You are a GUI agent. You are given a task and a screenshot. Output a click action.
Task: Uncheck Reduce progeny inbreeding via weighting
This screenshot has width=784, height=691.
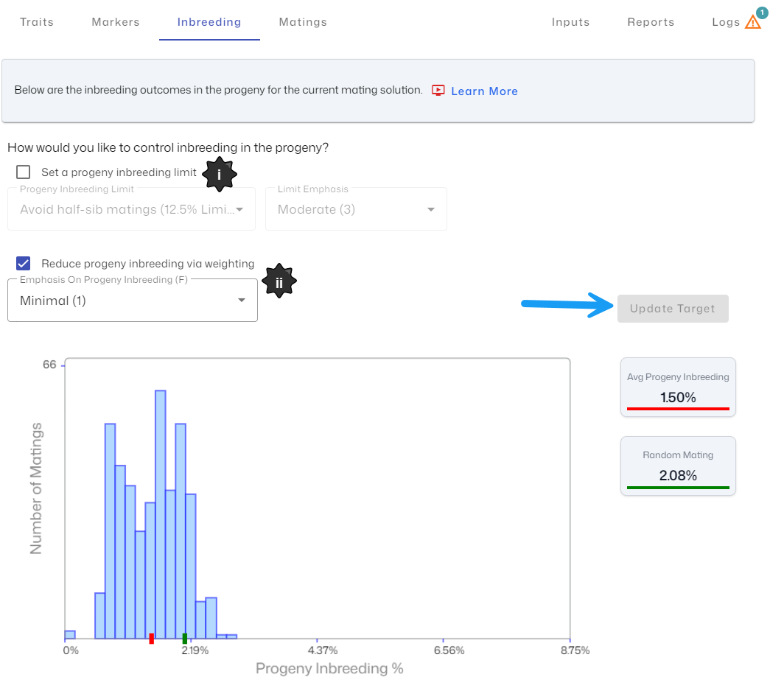[24, 264]
